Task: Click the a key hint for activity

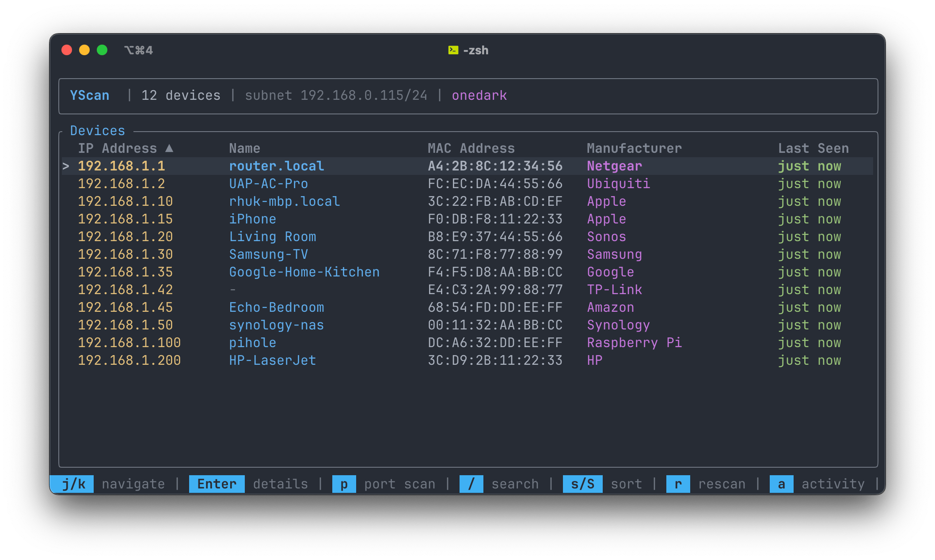Action: 782,484
